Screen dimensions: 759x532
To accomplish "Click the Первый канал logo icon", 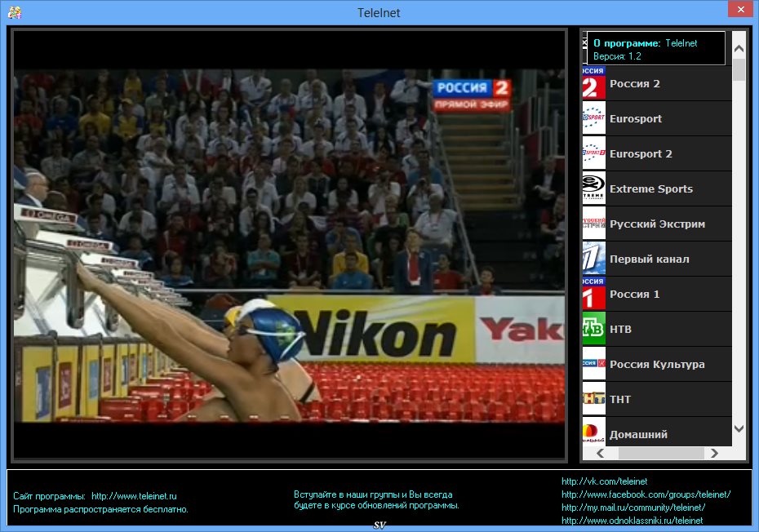I will pos(594,259).
